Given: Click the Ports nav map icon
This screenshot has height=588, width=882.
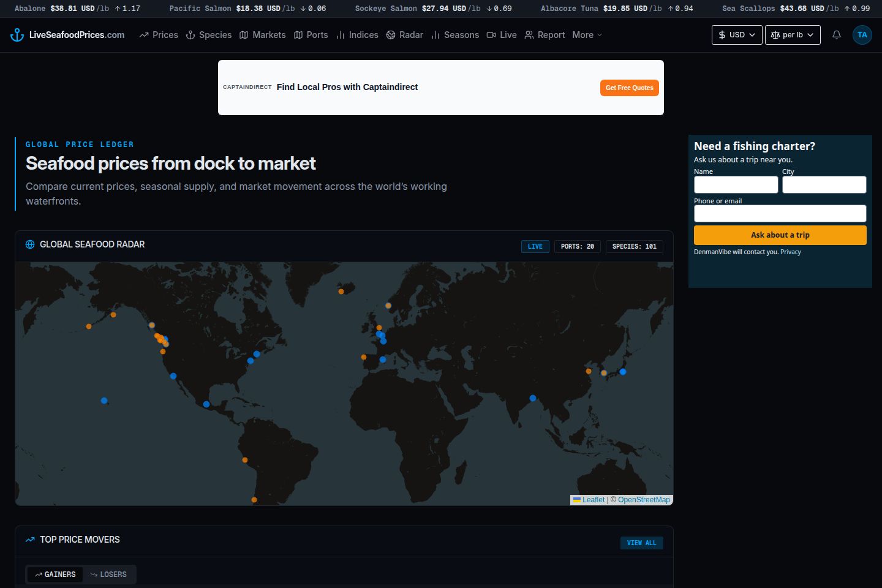Looking at the screenshot, I should tap(298, 35).
